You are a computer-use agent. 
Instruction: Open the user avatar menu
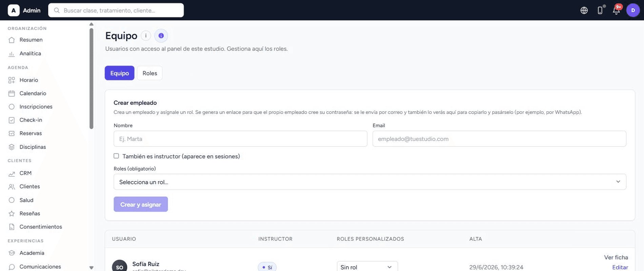click(x=633, y=10)
